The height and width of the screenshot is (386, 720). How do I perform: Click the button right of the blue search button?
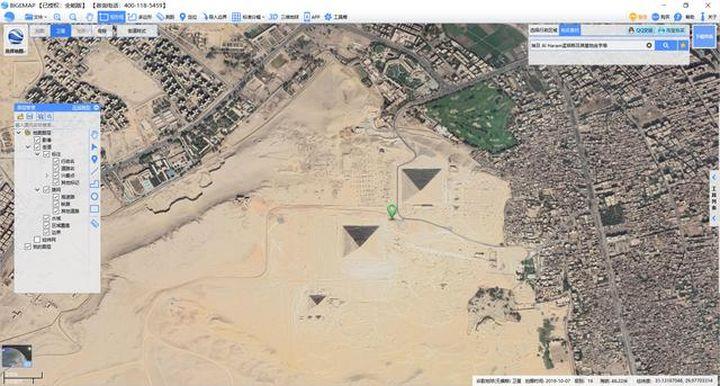(683, 45)
